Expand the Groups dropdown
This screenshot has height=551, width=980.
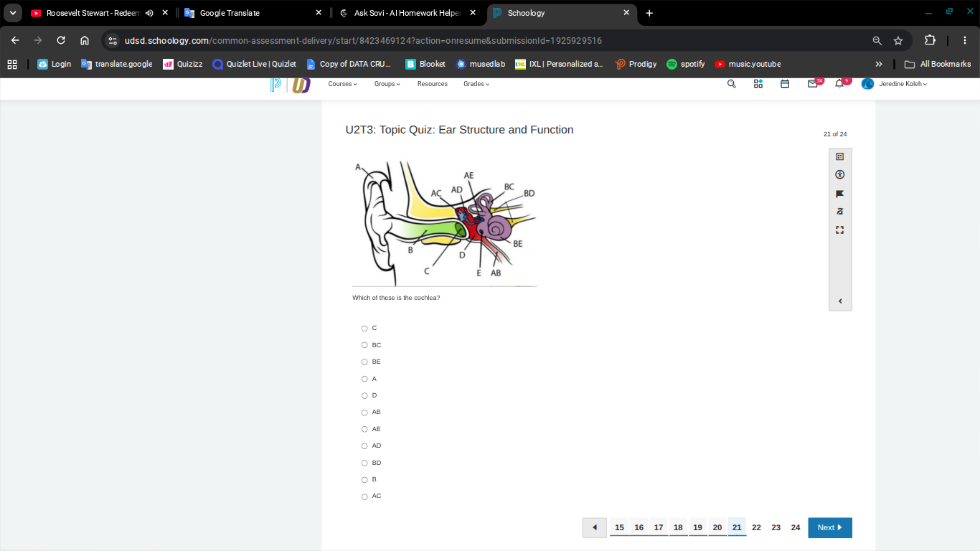tap(387, 84)
